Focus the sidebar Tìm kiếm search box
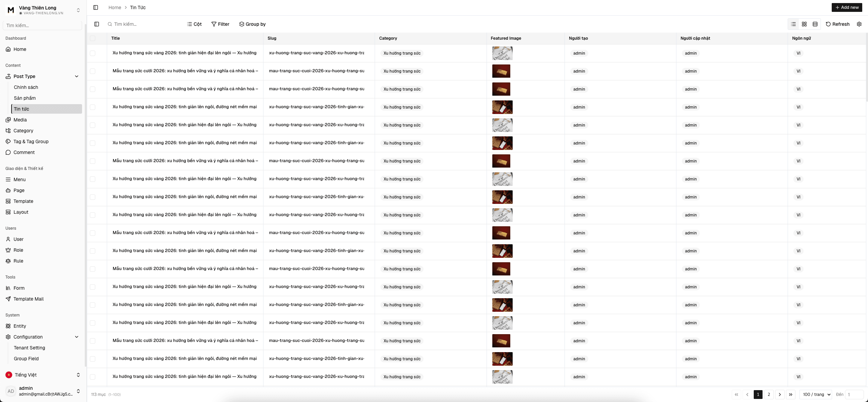 coord(42,25)
